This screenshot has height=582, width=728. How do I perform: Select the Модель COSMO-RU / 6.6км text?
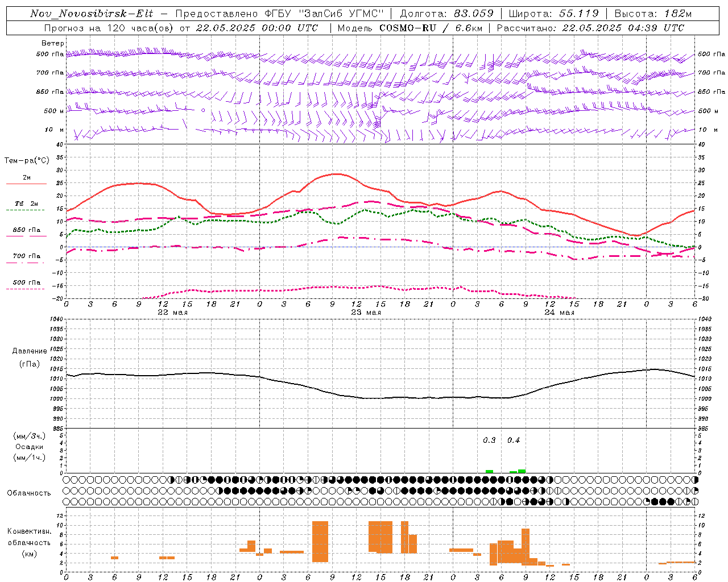pyautogui.click(x=409, y=28)
